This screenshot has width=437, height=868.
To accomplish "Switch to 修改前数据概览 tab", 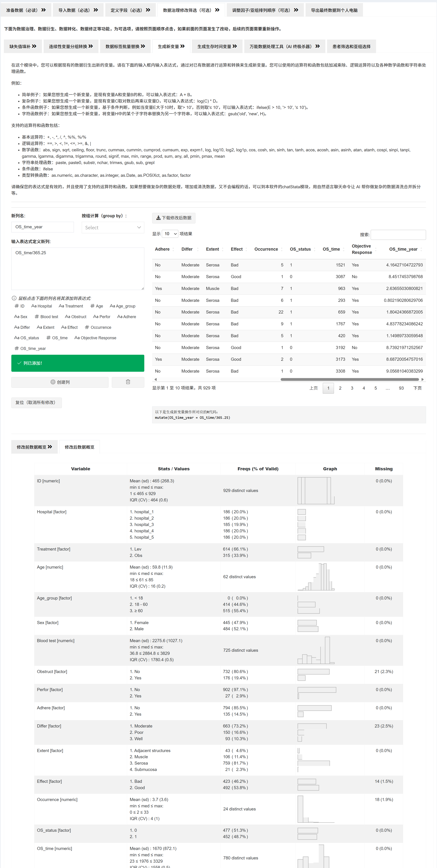I will 34,447.
